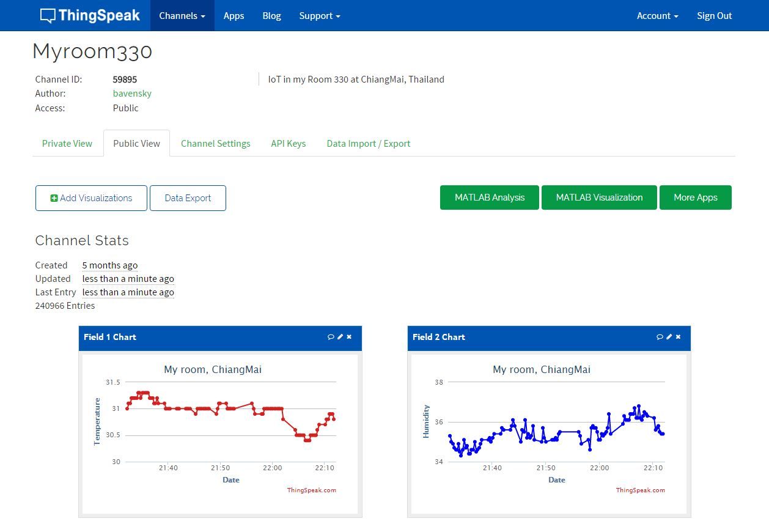The image size is (769, 532).
Task: Open the Channel Settings tab
Action: coord(215,144)
